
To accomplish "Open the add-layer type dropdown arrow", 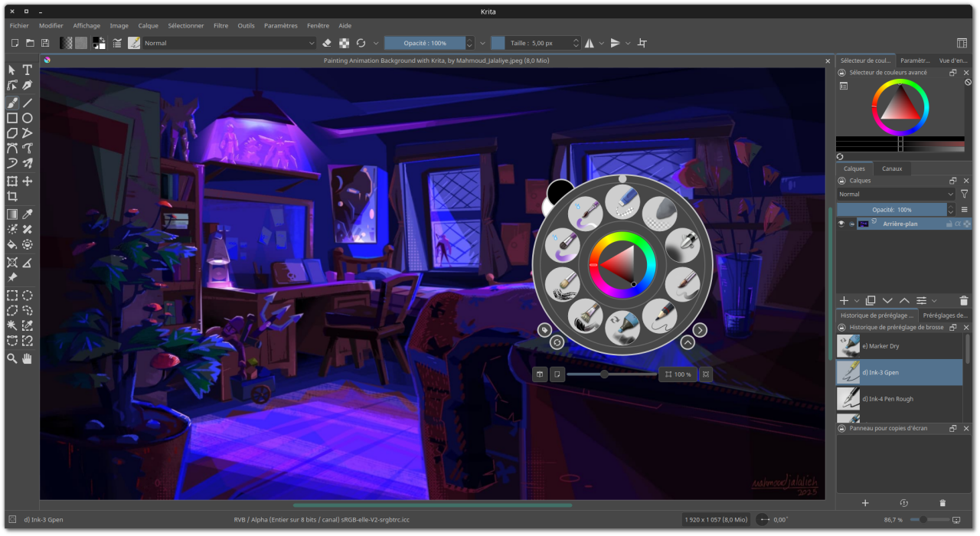I will 857,301.
